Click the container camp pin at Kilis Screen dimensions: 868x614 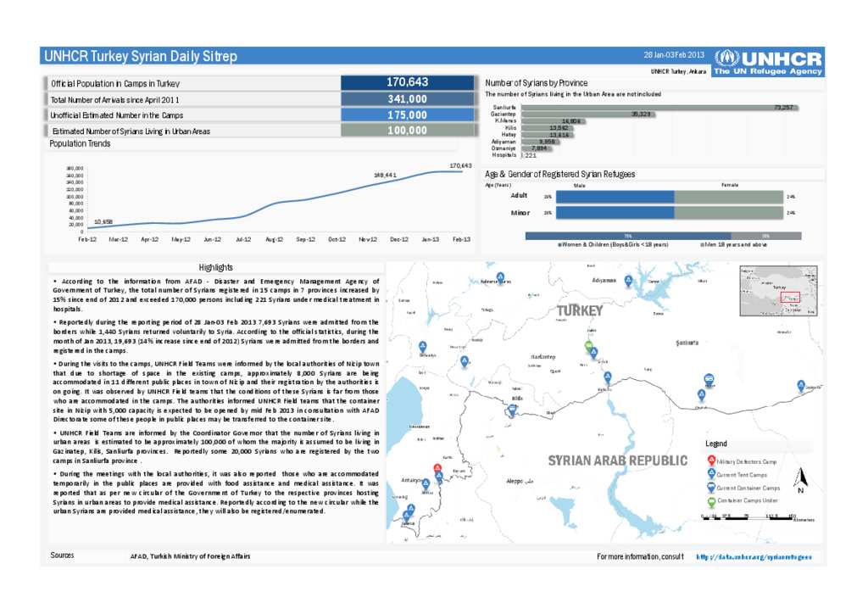pyautogui.click(x=512, y=410)
